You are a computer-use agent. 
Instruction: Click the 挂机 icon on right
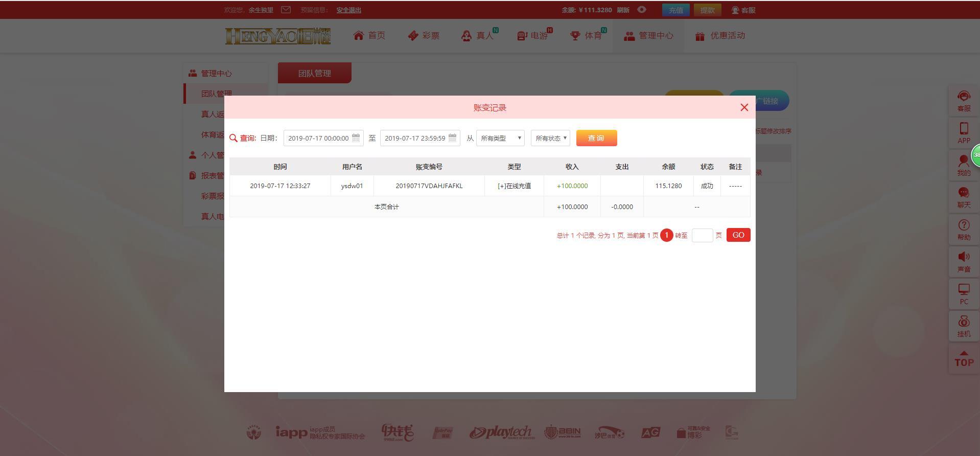click(964, 326)
